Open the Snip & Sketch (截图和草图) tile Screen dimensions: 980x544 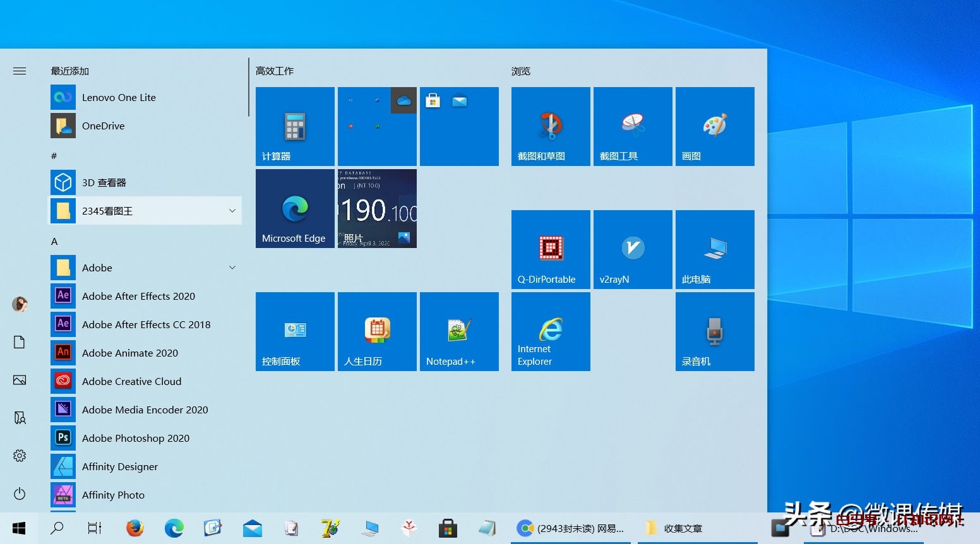(x=551, y=126)
